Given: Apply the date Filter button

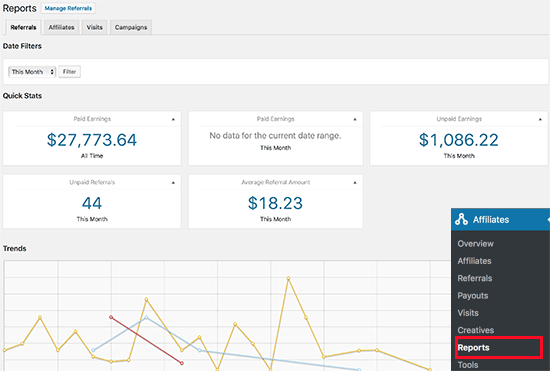Looking at the screenshot, I should tap(69, 72).
